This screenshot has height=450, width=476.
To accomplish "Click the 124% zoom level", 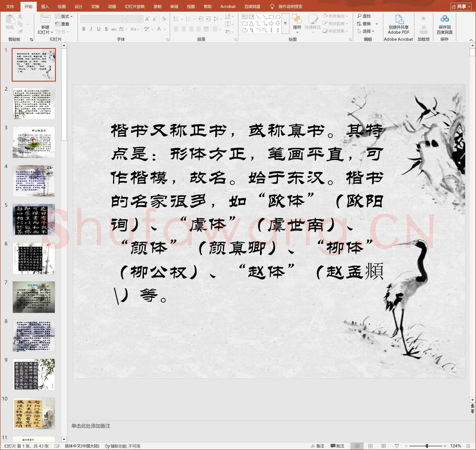I will (x=455, y=446).
